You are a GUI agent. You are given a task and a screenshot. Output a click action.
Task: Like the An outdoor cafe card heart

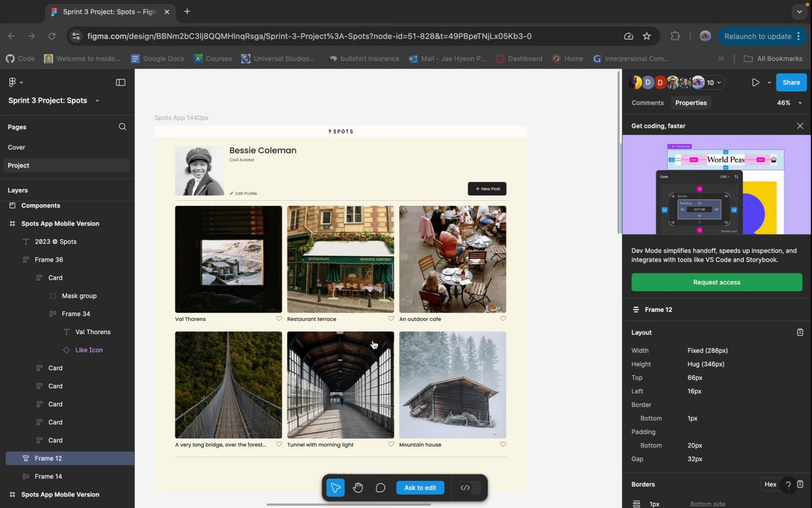point(503,319)
